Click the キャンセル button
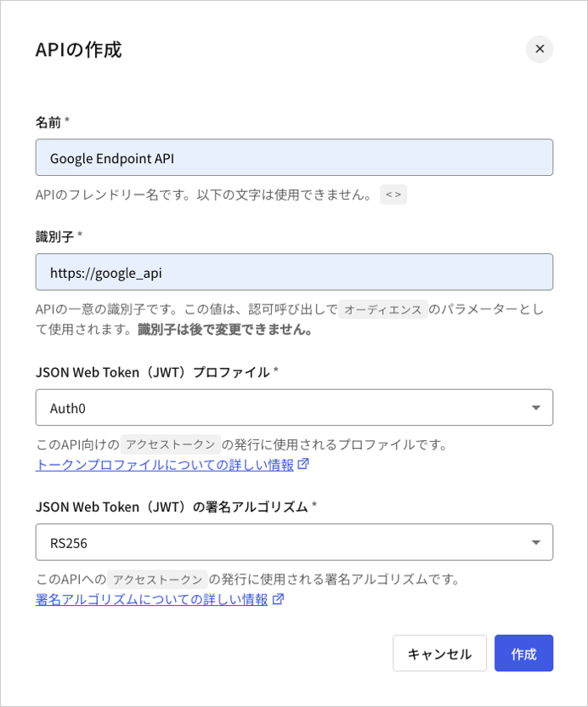Screen dimensions: 588x707 click(439, 653)
